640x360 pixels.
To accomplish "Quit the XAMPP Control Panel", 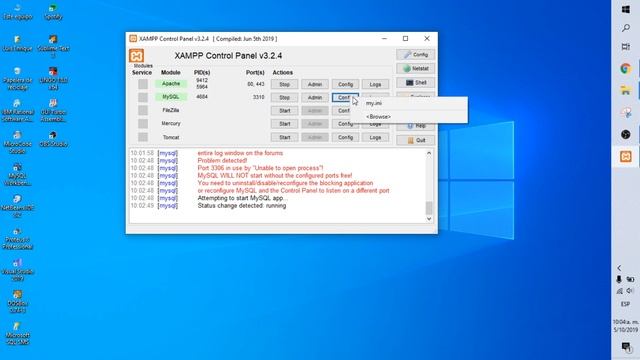I will point(416,140).
